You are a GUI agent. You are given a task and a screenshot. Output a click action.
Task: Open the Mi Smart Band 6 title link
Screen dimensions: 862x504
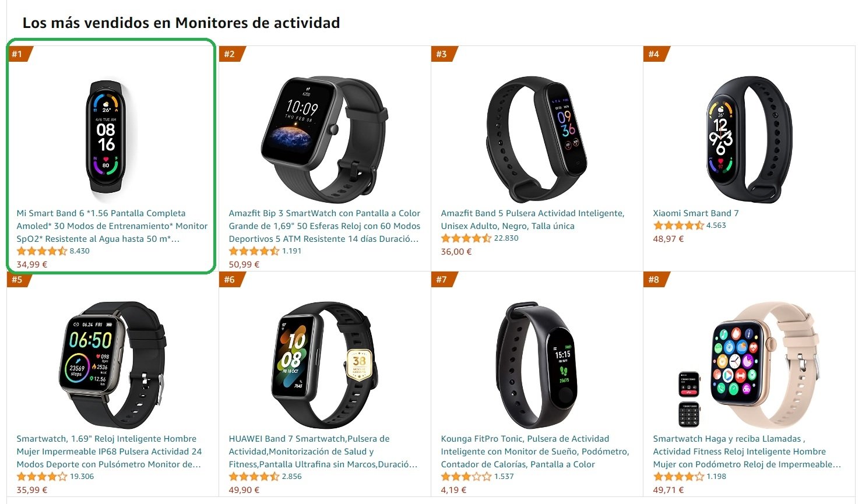112,226
